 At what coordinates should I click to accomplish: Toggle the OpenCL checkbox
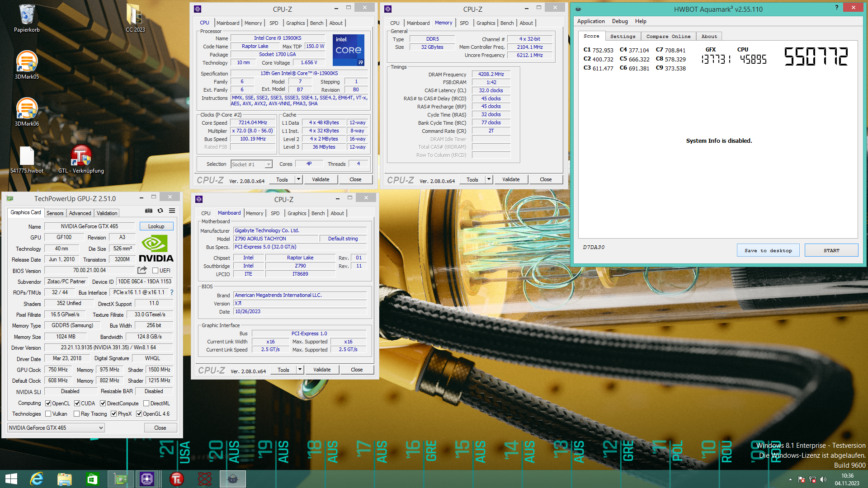48,404
